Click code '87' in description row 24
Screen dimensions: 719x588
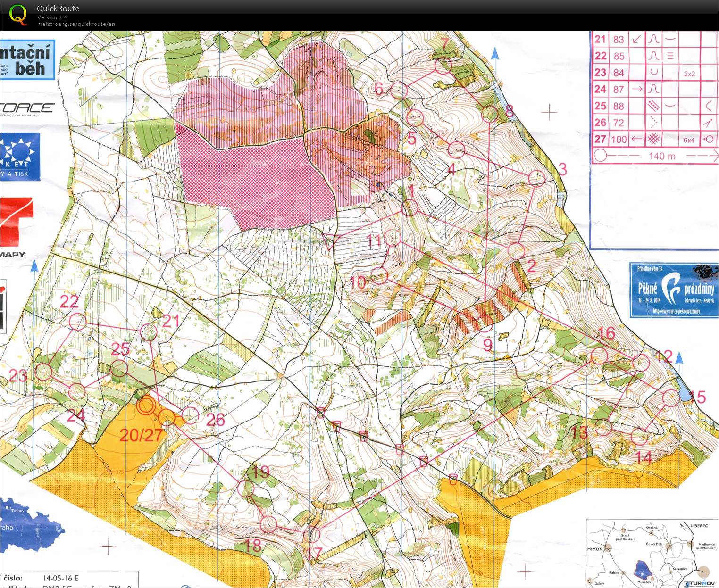tap(619, 90)
